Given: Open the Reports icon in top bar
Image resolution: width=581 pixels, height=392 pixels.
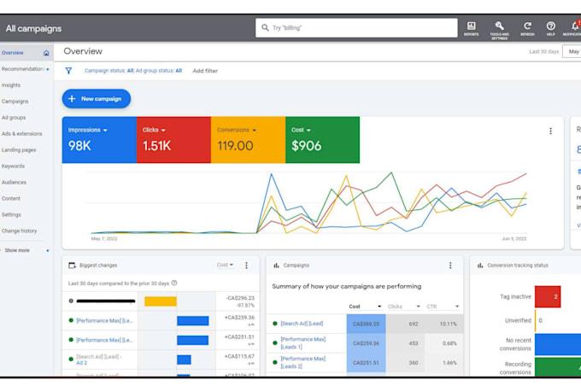Looking at the screenshot, I should pos(471,28).
